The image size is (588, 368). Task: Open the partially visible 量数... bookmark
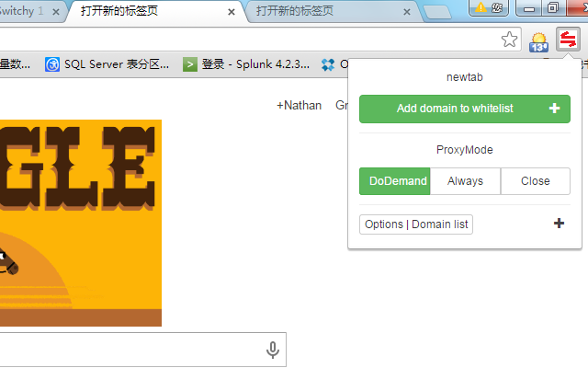click(x=15, y=64)
